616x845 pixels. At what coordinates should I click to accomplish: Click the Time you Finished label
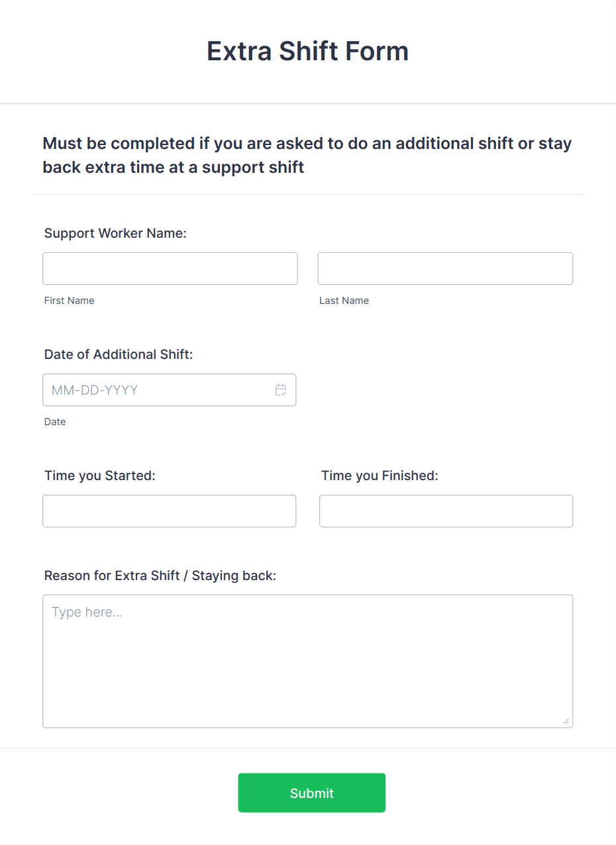tap(380, 475)
